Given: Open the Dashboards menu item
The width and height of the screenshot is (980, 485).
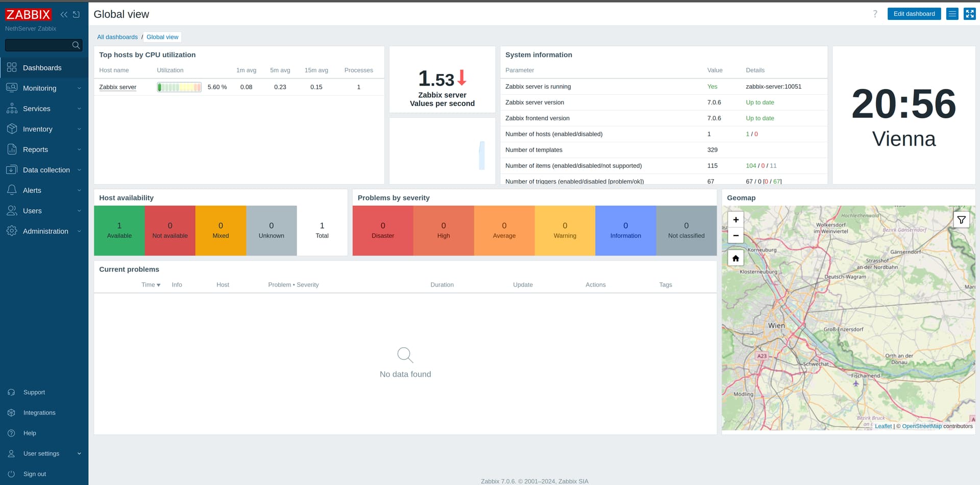Looking at the screenshot, I should click(44, 68).
